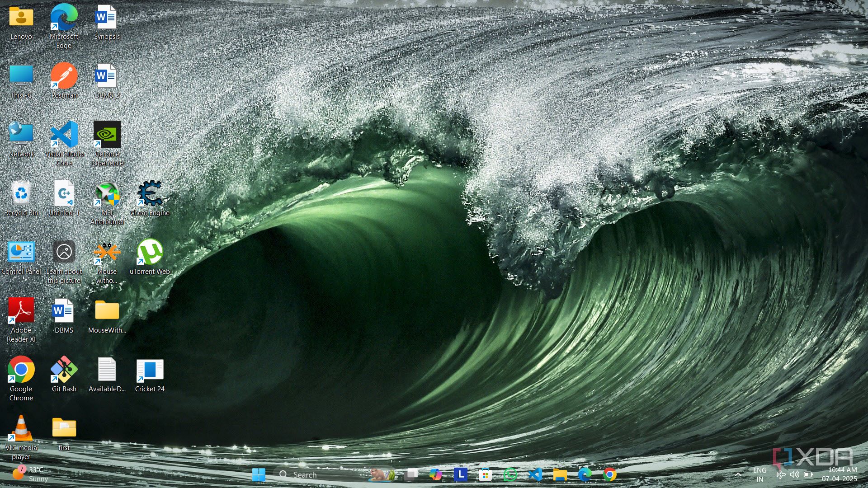Select the Adobe Reader XI shortcut
The image size is (868, 488).
pos(21,312)
